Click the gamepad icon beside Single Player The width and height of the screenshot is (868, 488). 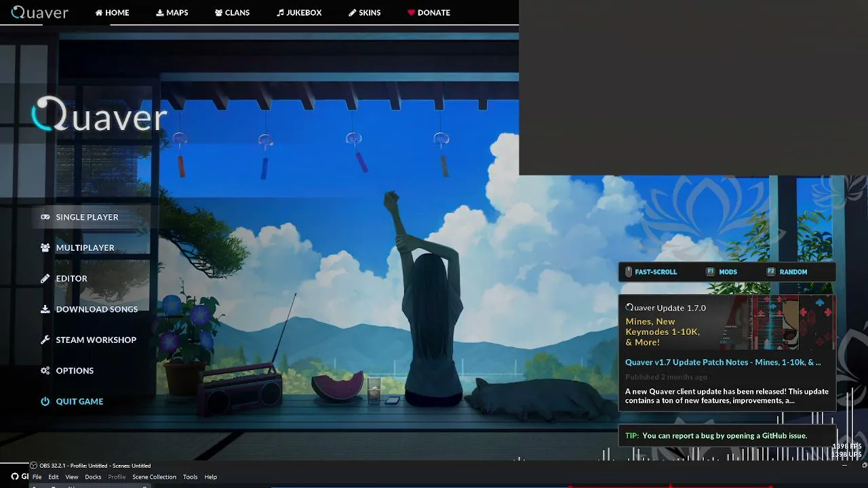(45, 217)
